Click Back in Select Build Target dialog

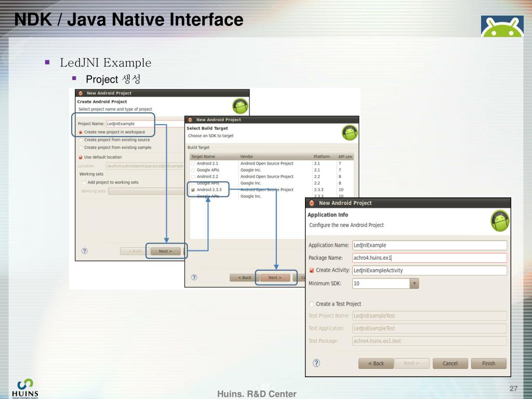click(245, 277)
